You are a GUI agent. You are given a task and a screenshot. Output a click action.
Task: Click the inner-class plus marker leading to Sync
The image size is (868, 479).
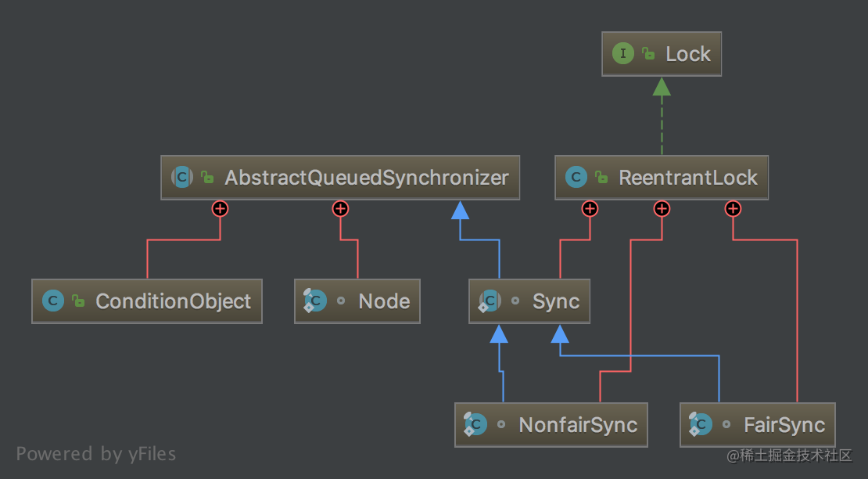(x=590, y=209)
